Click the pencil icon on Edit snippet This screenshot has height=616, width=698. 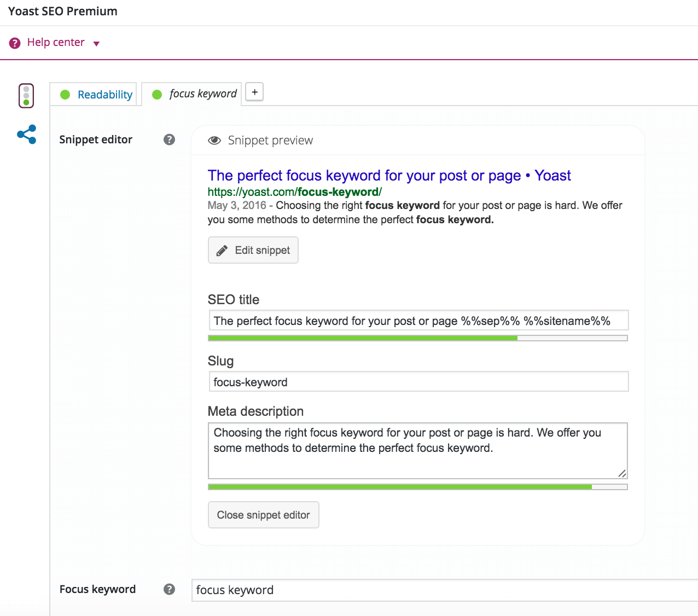222,249
